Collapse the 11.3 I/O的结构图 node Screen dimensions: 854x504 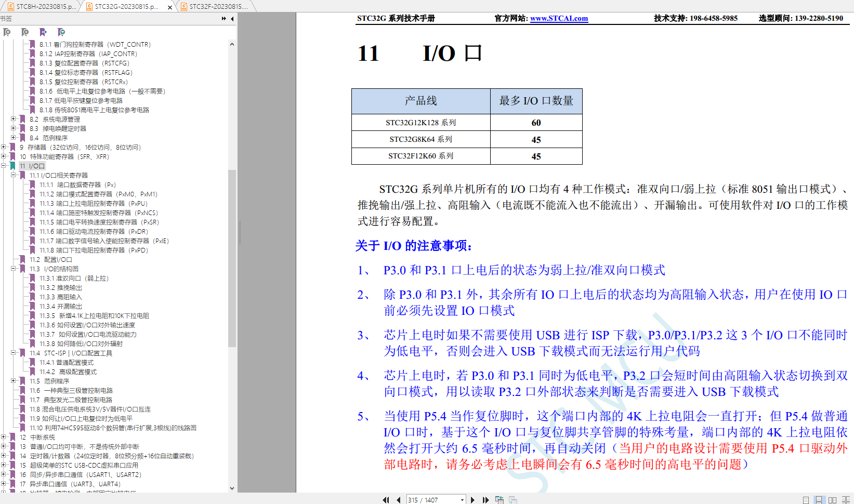click(x=14, y=269)
